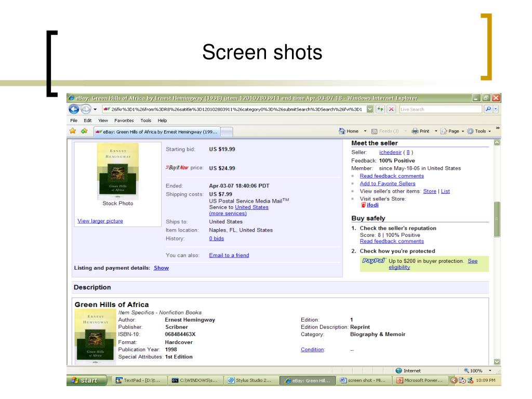The height and width of the screenshot is (399, 532).
Task: Click the browser Forward arrow button
Action: click(86, 109)
